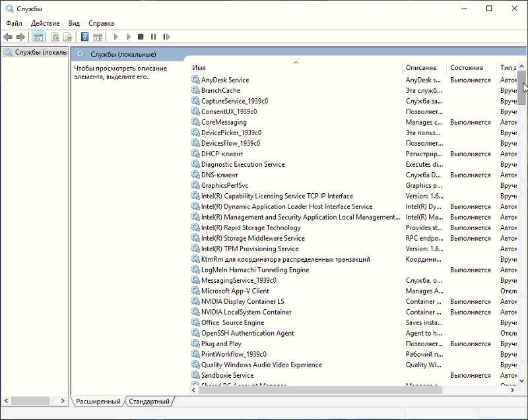Select MessagingService_1939c0 service name
This screenshot has width=528, height=420.
(x=239, y=280)
